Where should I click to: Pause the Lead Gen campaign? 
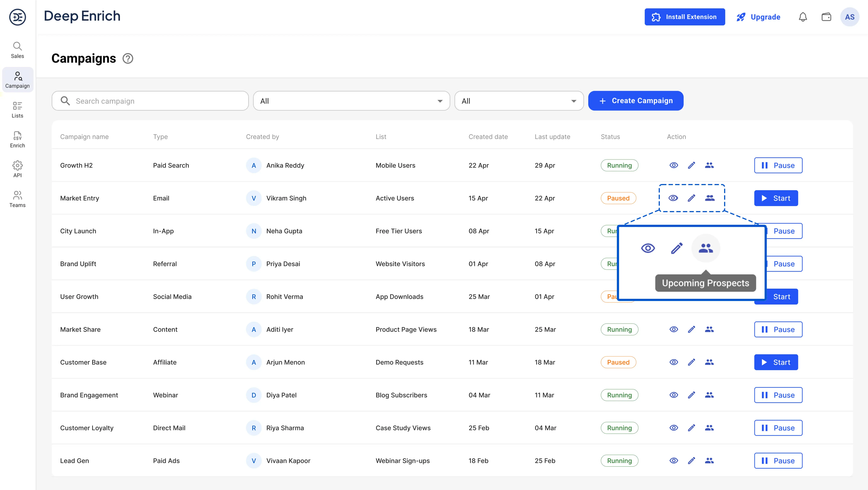click(778, 460)
